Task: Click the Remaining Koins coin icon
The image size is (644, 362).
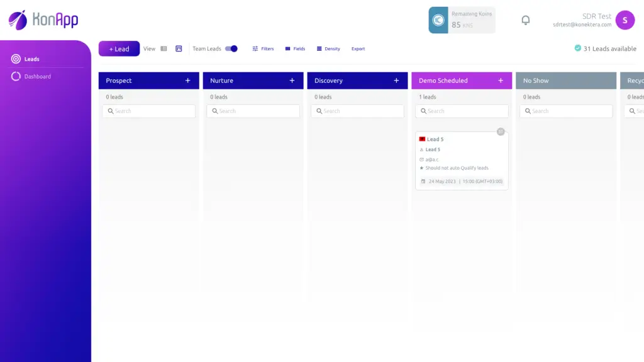Action: [438, 20]
